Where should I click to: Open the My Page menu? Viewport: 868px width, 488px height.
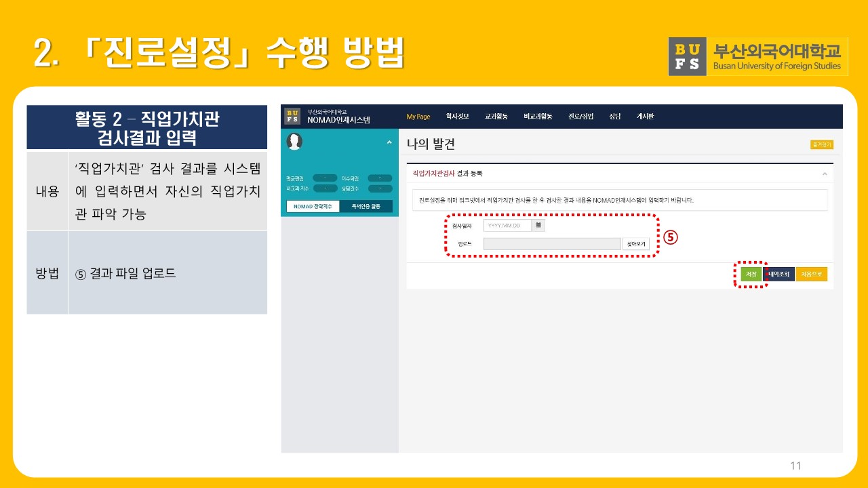click(x=418, y=117)
